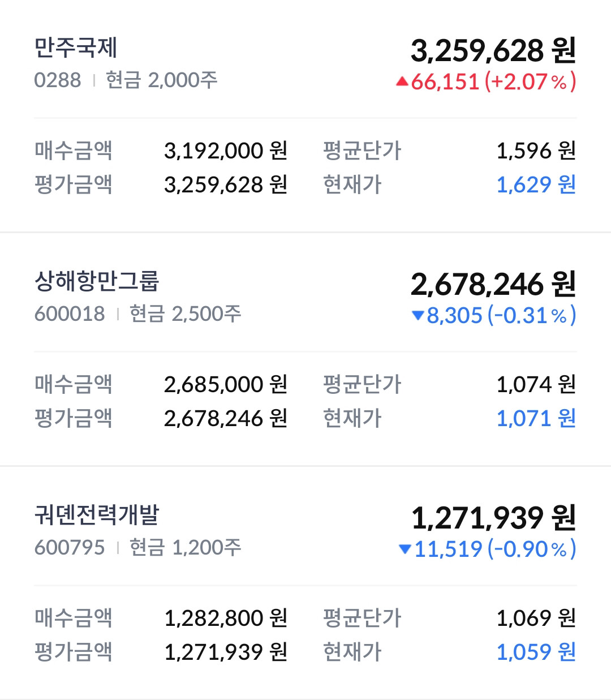Select the 2,678,246 원 total valuation
This screenshot has height=700, width=611.
click(x=493, y=284)
